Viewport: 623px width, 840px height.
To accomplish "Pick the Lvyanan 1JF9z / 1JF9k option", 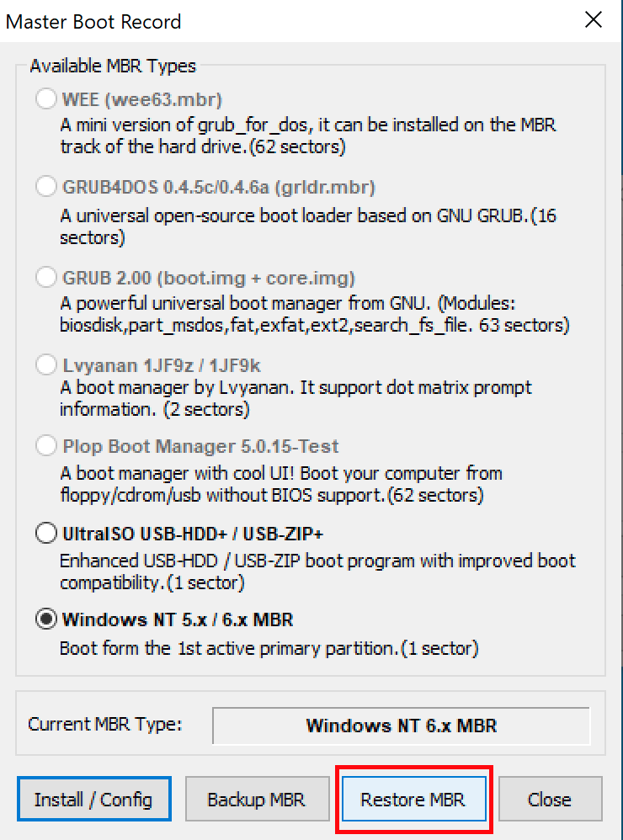I will point(45,365).
